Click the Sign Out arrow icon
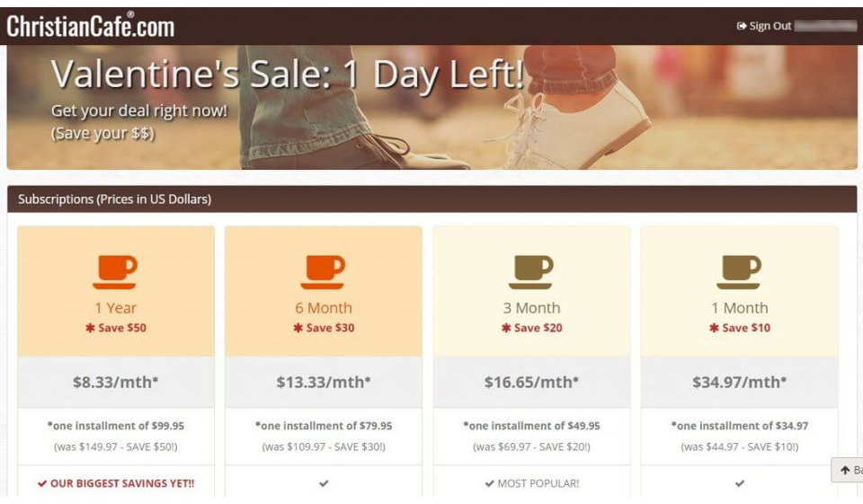863x504 pixels. 742,26
